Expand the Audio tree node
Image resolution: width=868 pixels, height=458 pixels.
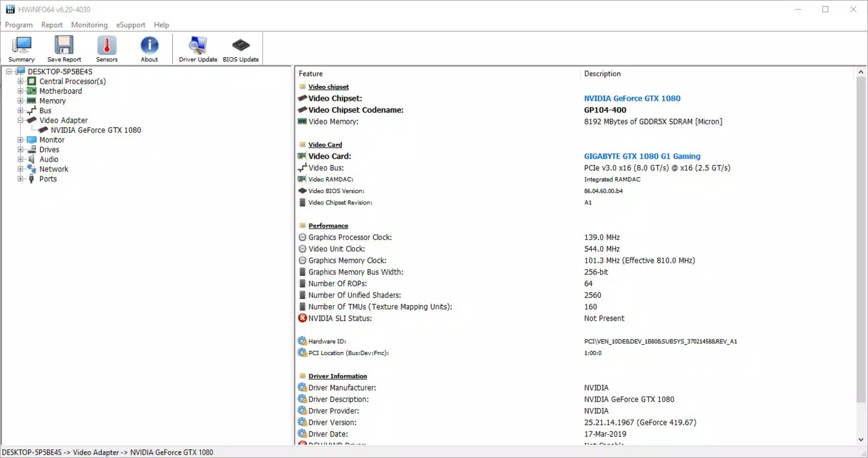[20, 159]
